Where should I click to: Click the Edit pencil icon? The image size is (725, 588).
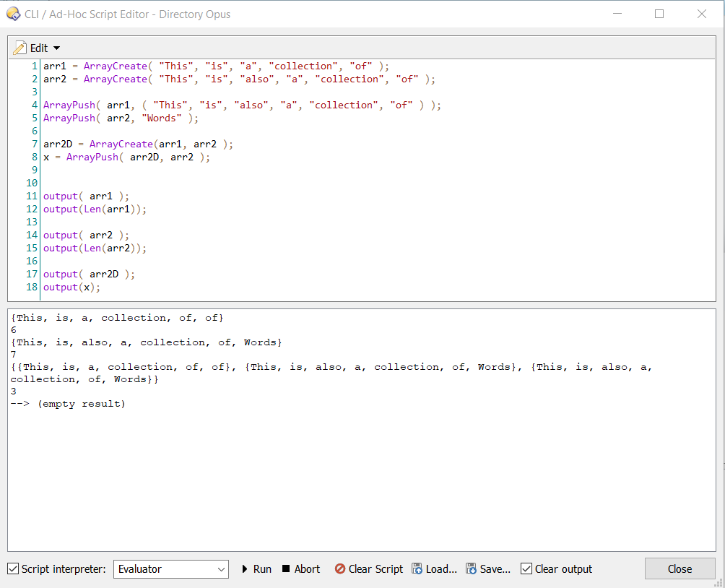(20, 48)
